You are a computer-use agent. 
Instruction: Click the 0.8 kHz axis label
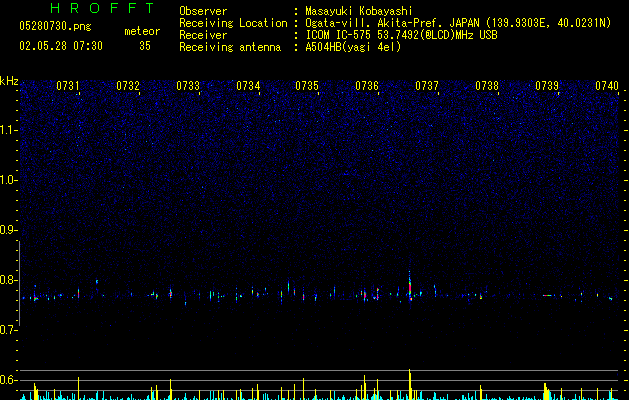(9, 280)
